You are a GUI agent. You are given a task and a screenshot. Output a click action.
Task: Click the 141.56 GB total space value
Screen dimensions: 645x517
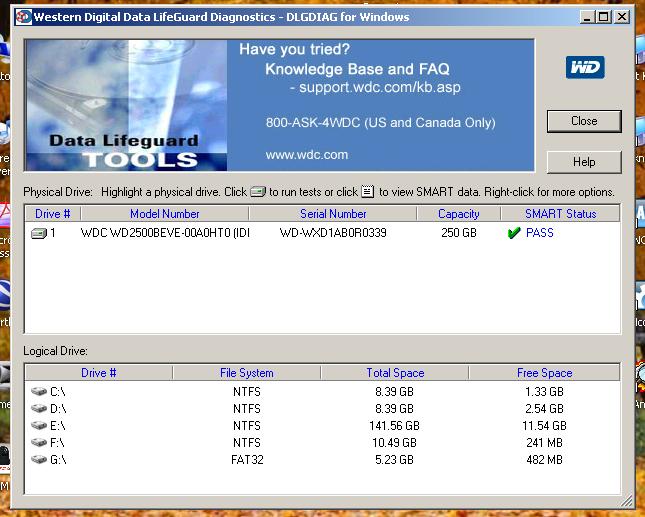pyautogui.click(x=394, y=426)
